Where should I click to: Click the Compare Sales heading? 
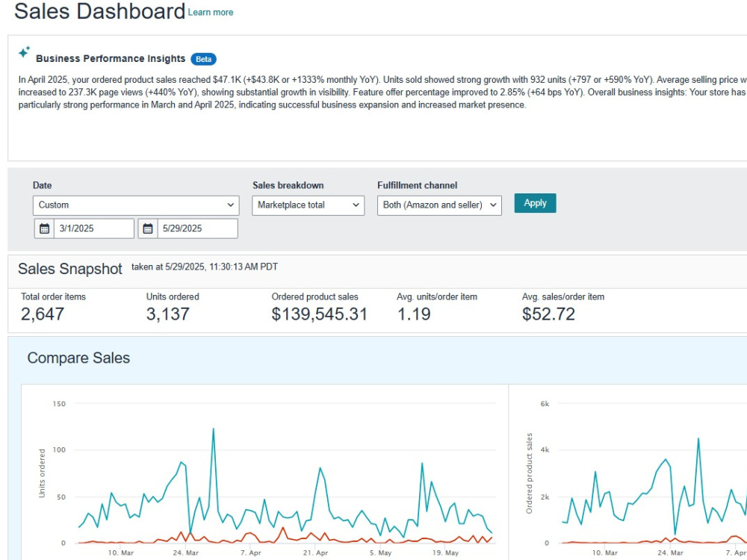pos(78,358)
